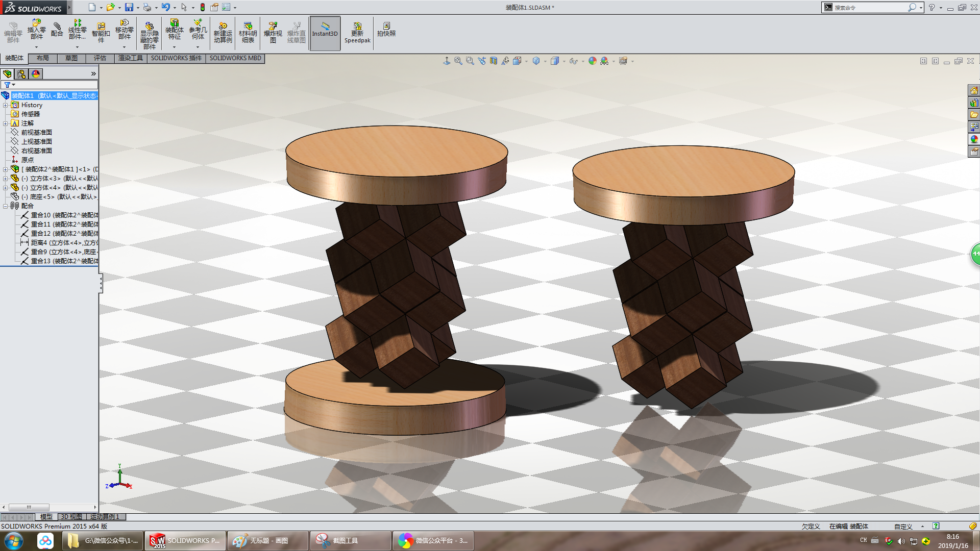Switch to the 渲染工具 tab

click(x=131, y=58)
